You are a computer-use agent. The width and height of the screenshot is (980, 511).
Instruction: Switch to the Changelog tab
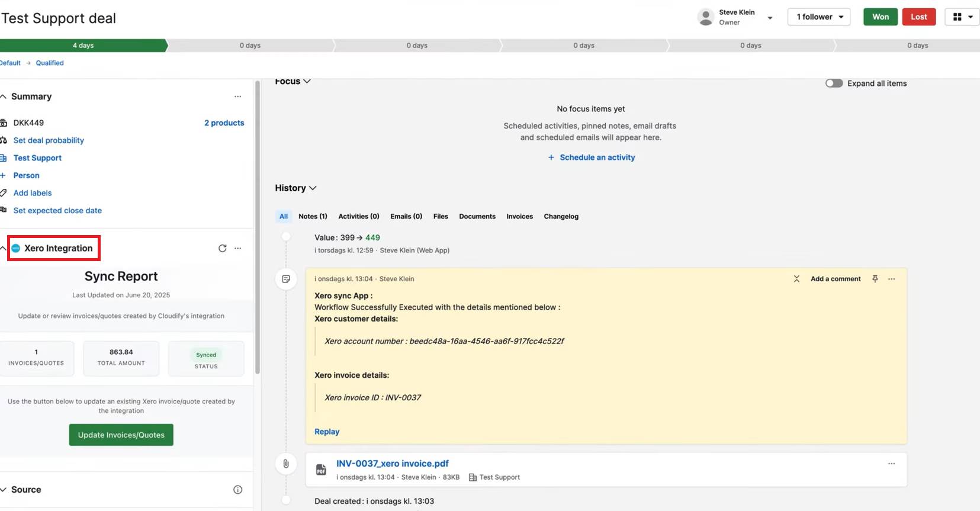tap(561, 217)
